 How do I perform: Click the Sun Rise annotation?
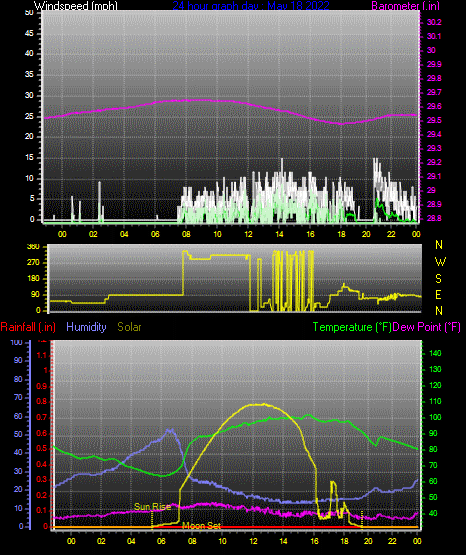153,507
